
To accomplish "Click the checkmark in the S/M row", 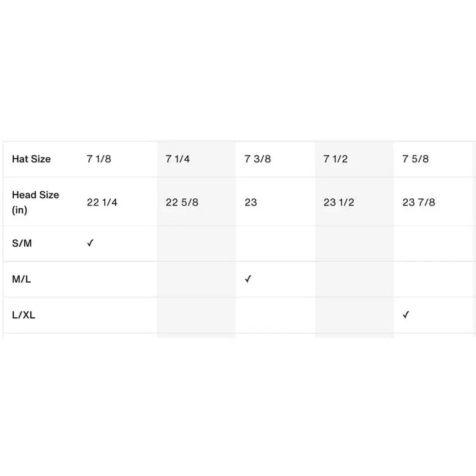I will (90, 243).
